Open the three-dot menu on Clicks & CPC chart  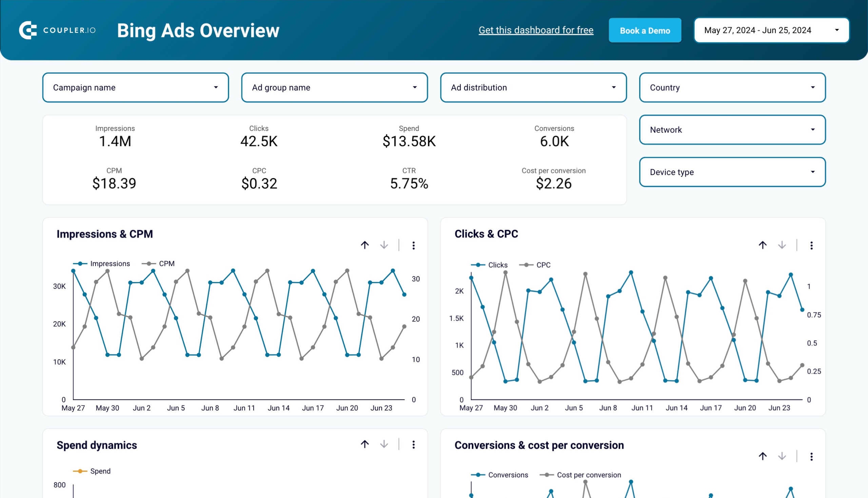click(x=812, y=246)
